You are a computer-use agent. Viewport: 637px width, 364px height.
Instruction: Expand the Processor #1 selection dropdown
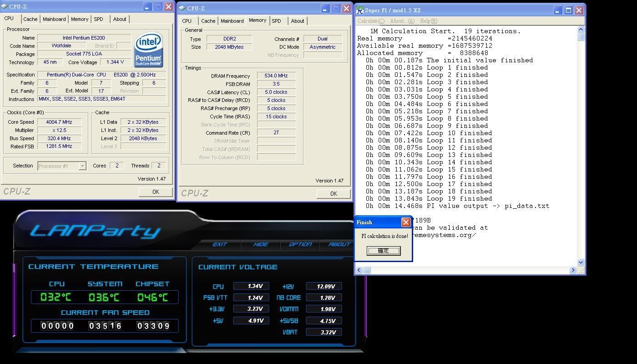point(82,166)
